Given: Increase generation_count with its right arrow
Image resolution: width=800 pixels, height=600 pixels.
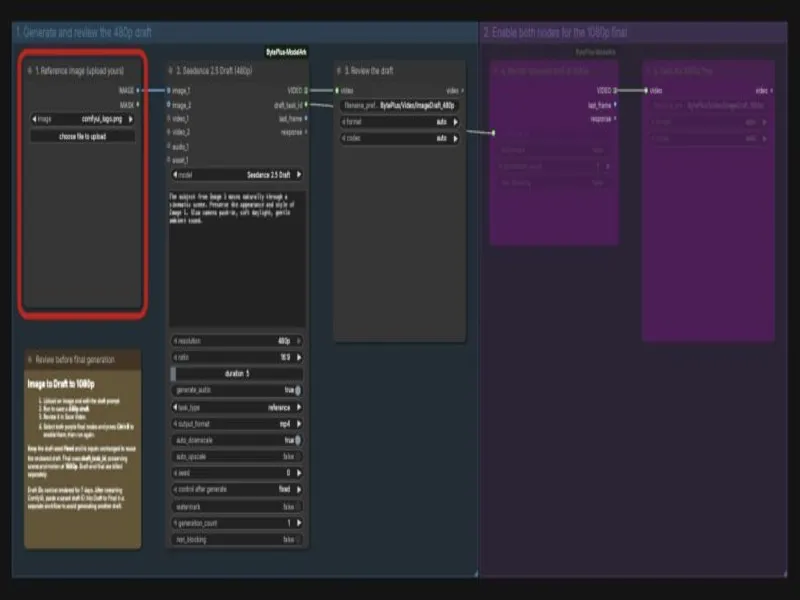Looking at the screenshot, I should tap(299, 523).
